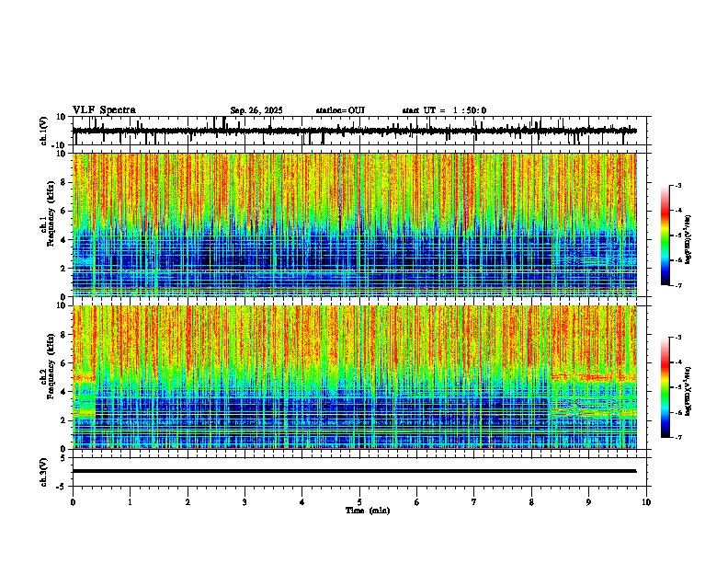Click the "-3" label on ch.1 color bar

678,185
